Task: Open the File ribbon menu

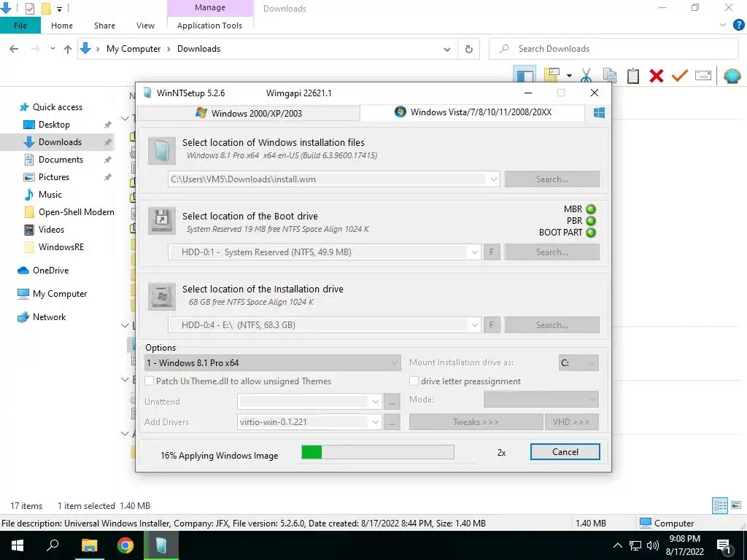Action: point(20,26)
